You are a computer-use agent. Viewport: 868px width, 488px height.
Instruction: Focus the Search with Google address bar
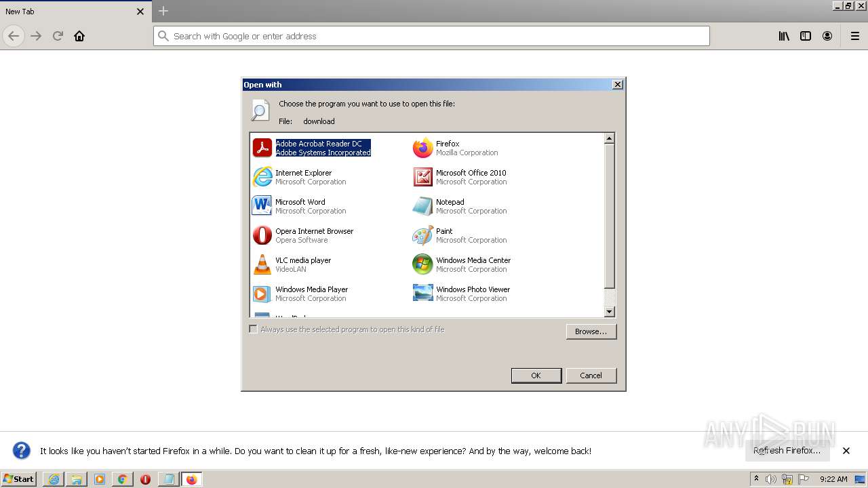[431, 36]
